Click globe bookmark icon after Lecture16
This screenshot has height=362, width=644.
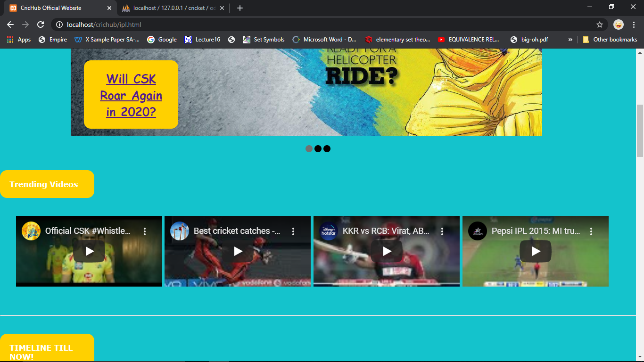pyautogui.click(x=231, y=40)
